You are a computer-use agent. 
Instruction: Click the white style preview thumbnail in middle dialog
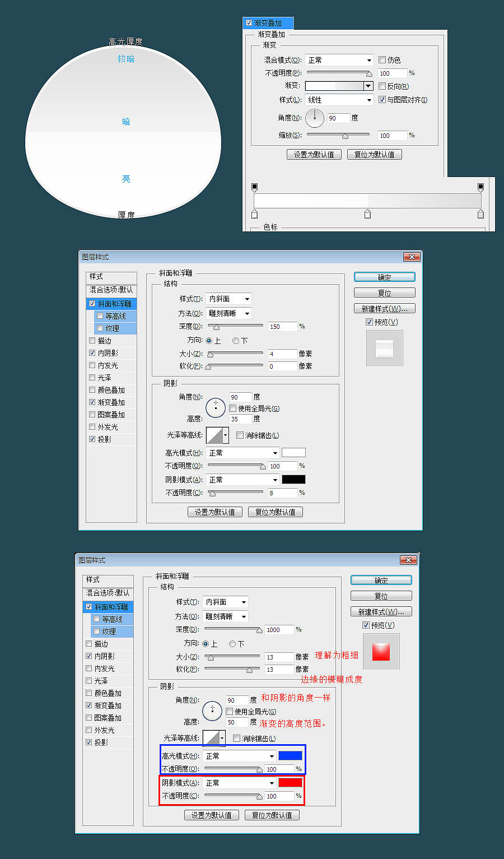pos(384,348)
